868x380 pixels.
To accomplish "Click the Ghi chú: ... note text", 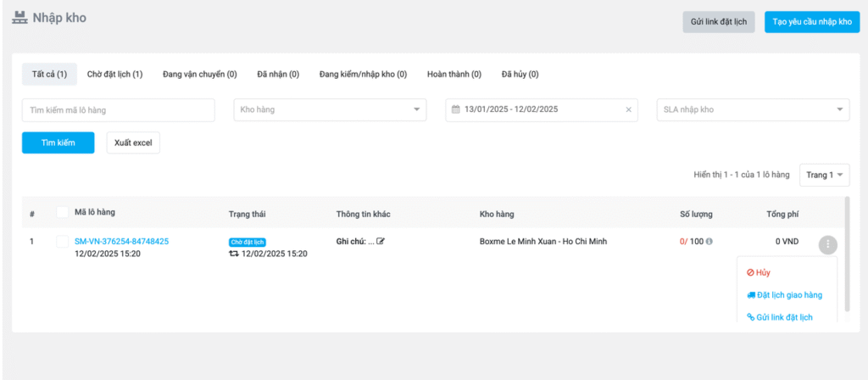I will tap(355, 242).
